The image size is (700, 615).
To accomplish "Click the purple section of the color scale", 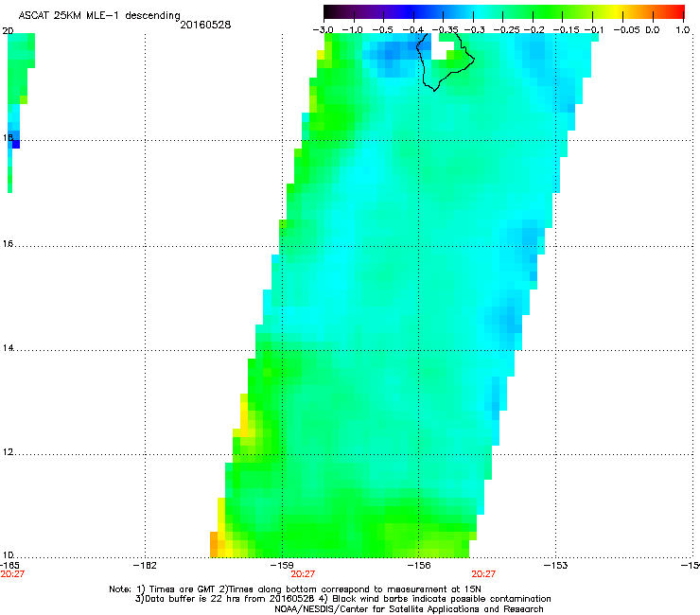I will [x=371, y=12].
